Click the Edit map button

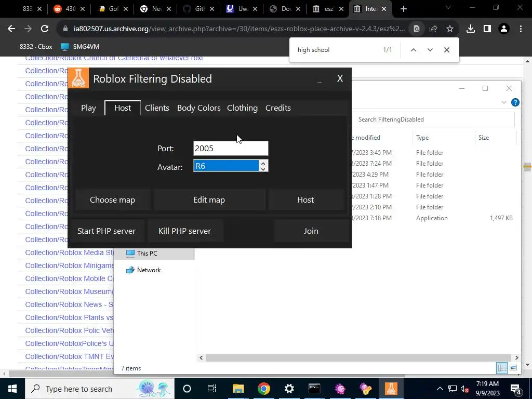coord(209,200)
